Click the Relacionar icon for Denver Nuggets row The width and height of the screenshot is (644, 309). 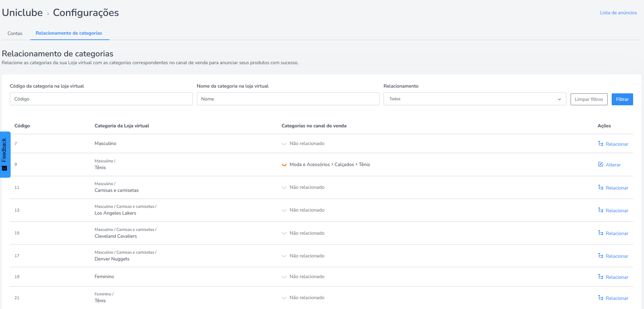click(601, 256)
